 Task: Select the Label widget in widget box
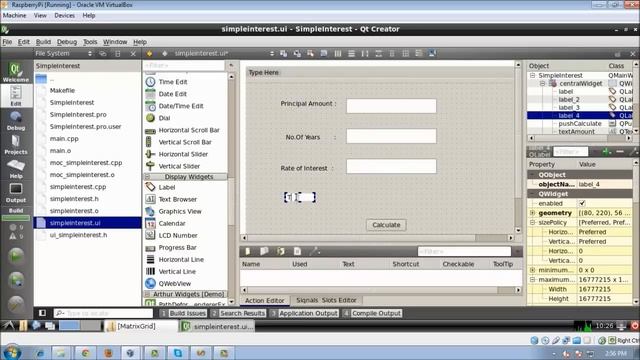pyautogui.click(x=167, y=187)
